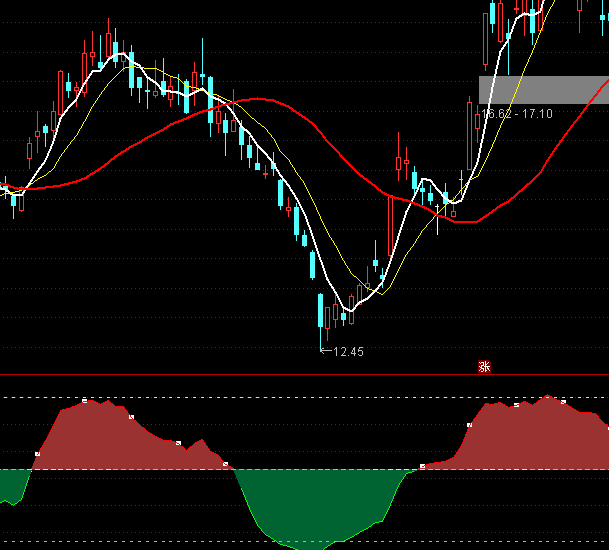Viewport: 609px width, 550px height.
Task: Click the thick red average line's first peak
Action: click(258, 99)
